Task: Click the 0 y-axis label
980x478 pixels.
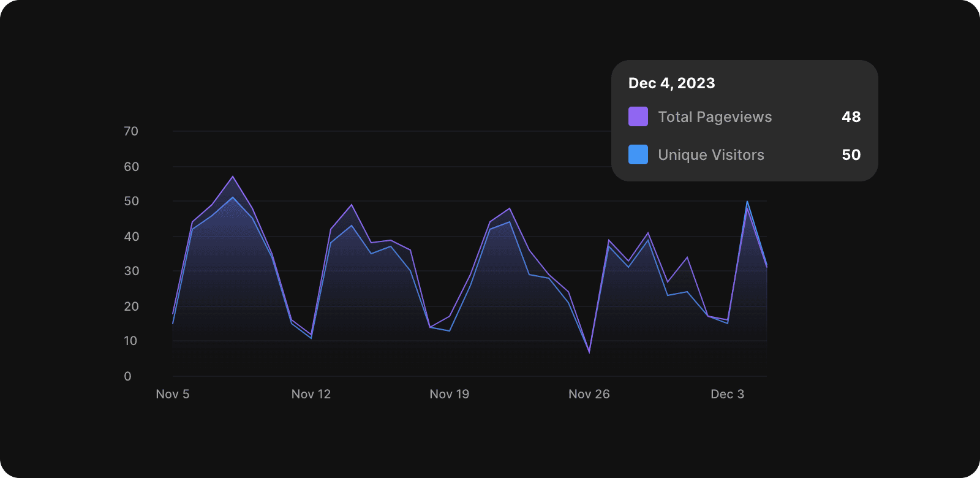Action: click(127, 376)
